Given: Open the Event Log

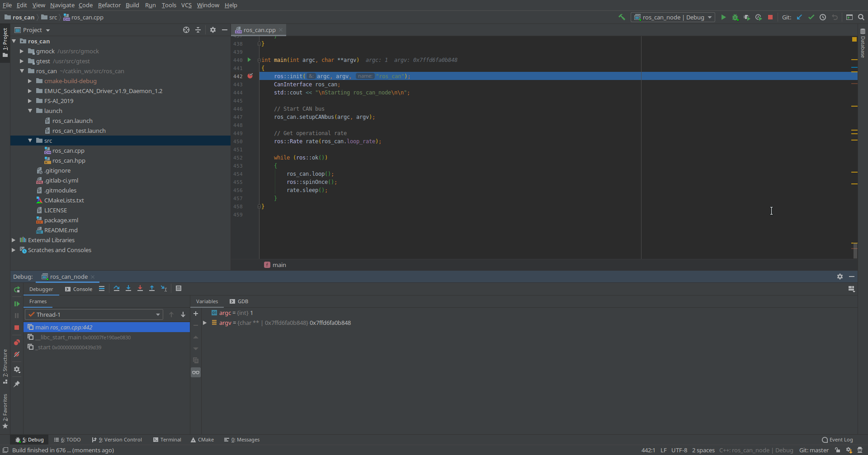Looking at the screenshot, I should [x=837, y=440].
